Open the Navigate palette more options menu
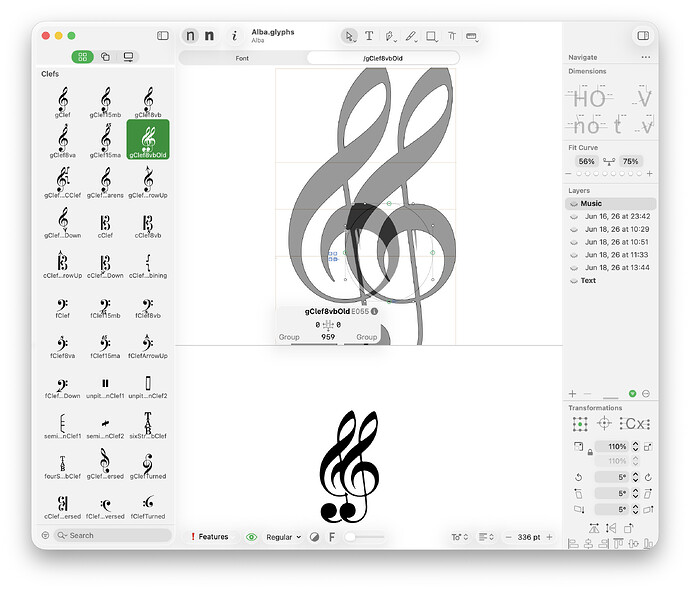Image resolution: width=689 pixels, height=591 pixels. click(645, 57)
